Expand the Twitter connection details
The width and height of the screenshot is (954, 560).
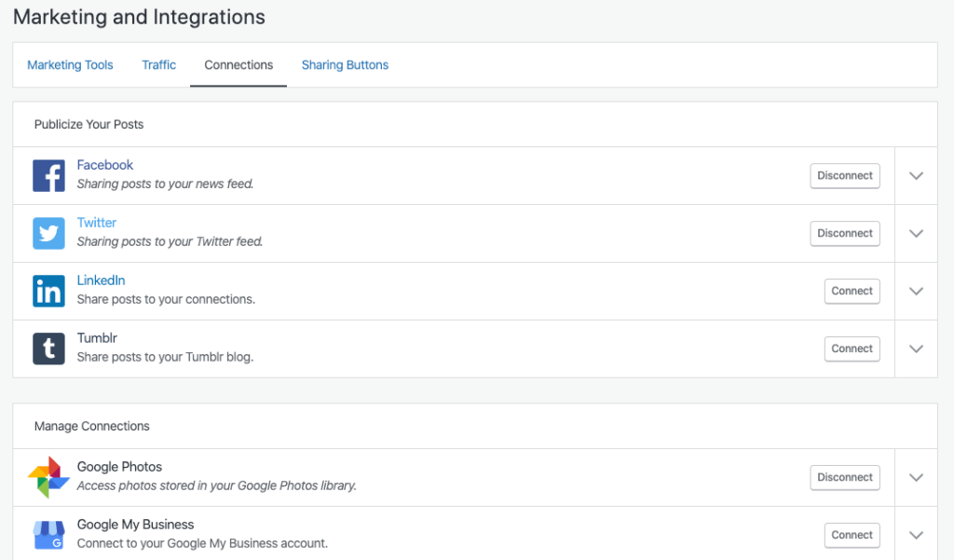pyautogui.click(x=916, y=233)
